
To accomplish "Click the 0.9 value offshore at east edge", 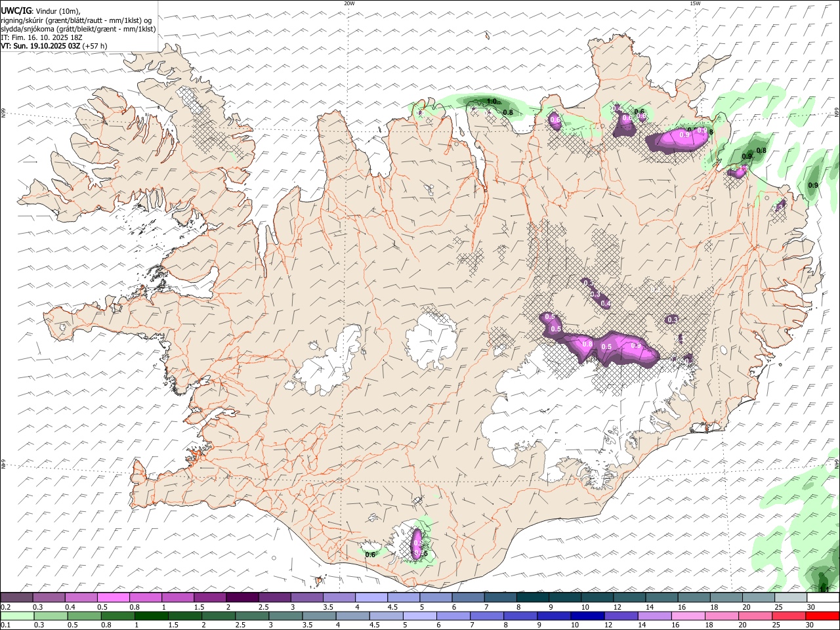I will pyautogui.click(x=813, y=185).
